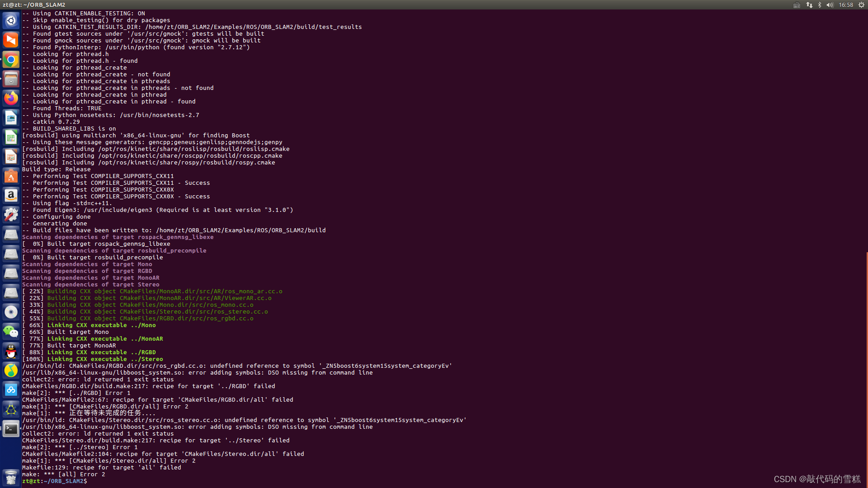This screenshot has height=488, width=868.
Task: Open the Trash at dock bottom
Action: coord(11,477)
